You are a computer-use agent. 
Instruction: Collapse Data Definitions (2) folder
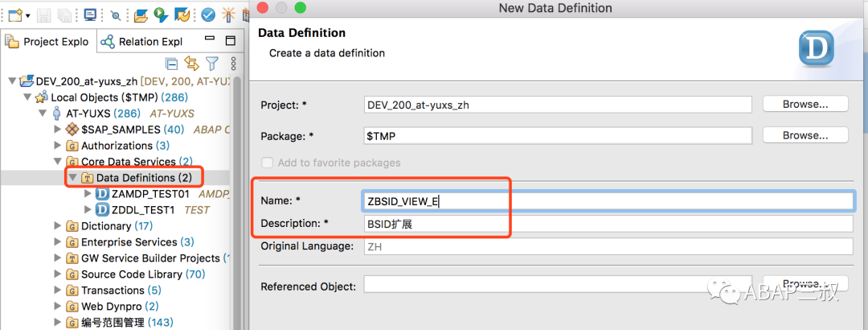[x=72, y=178]
